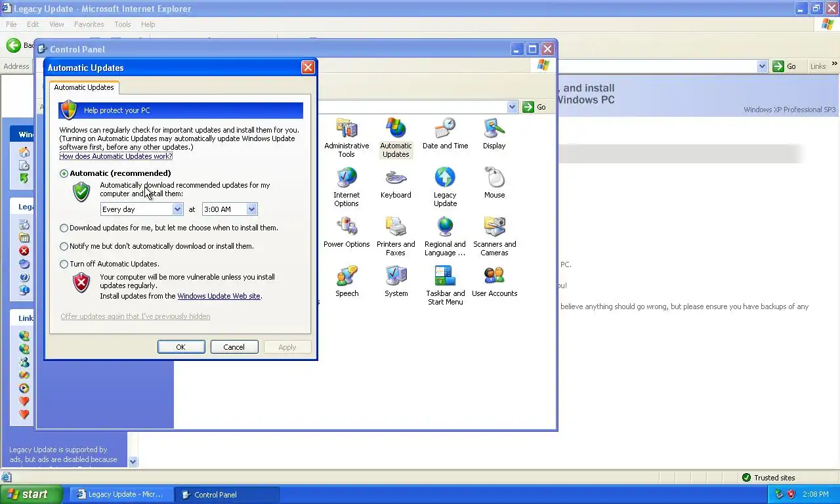This screenshot has width=840, height=504.
Task: Click How does Automatic Updates work link
Action: point(116,156)
